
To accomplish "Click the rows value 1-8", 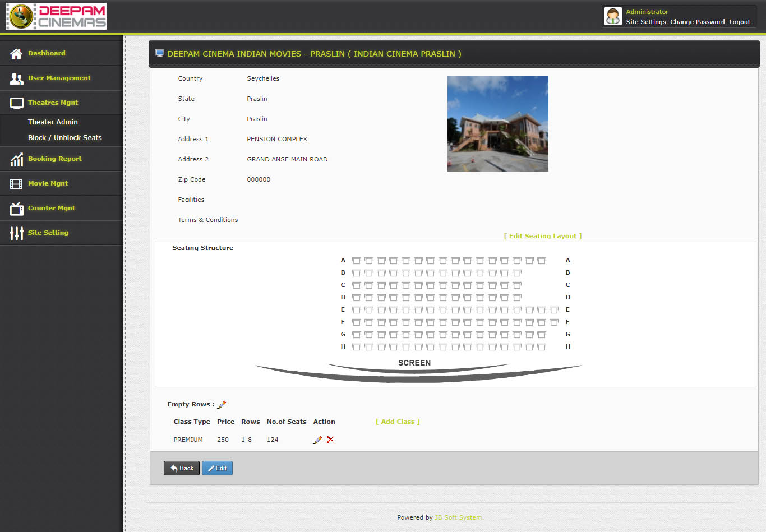I will tap(247, 440).
